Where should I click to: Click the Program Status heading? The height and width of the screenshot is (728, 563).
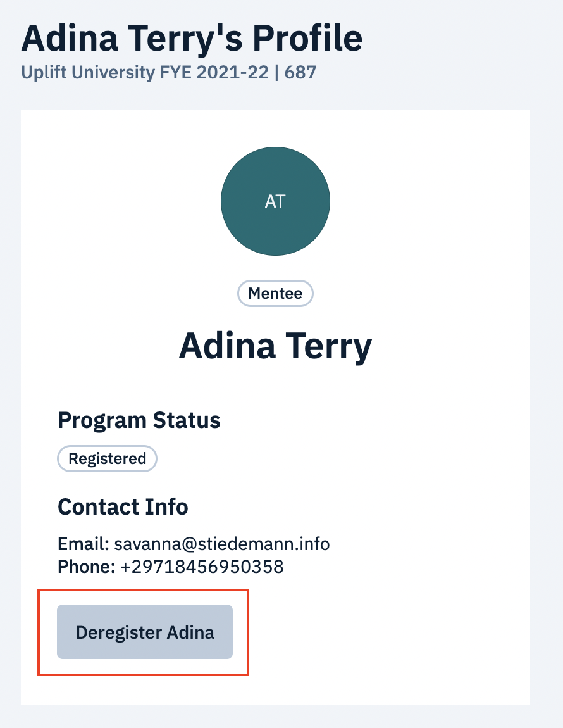point(139,420)
